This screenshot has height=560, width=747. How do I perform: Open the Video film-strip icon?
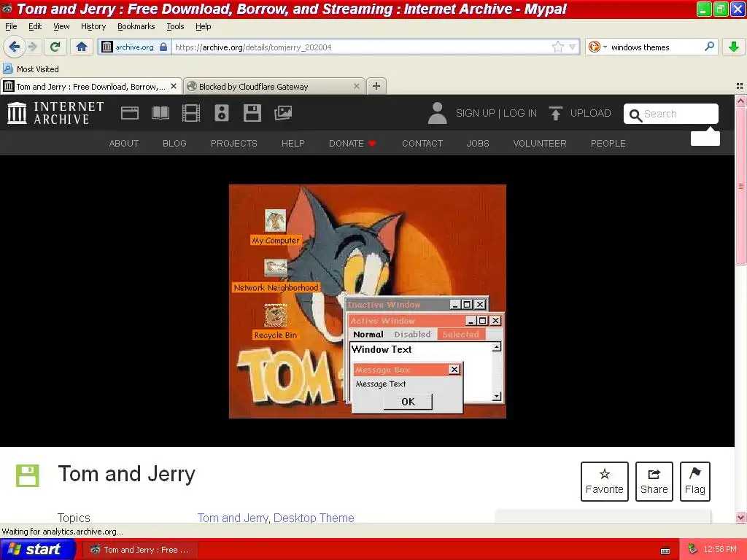coord(191,113)
